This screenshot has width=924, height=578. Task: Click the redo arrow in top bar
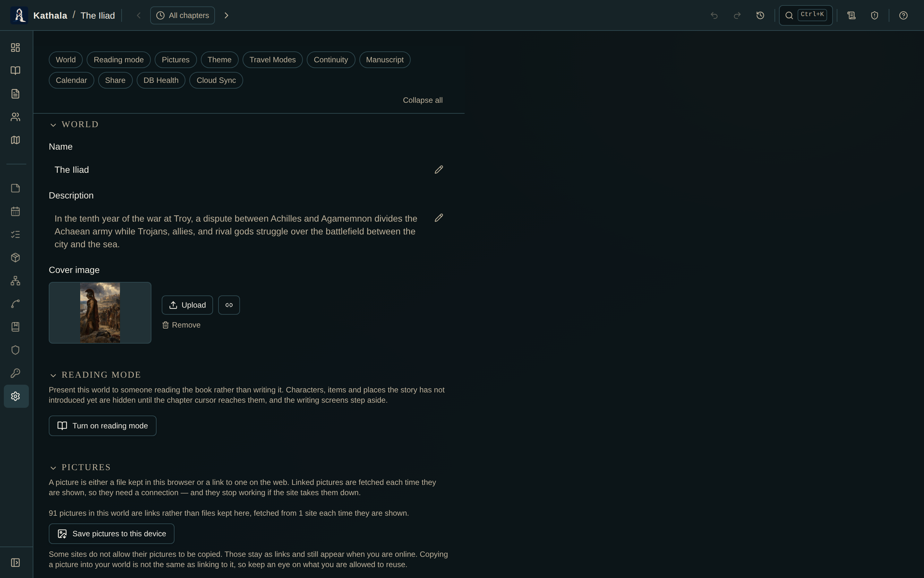(737, 15)
